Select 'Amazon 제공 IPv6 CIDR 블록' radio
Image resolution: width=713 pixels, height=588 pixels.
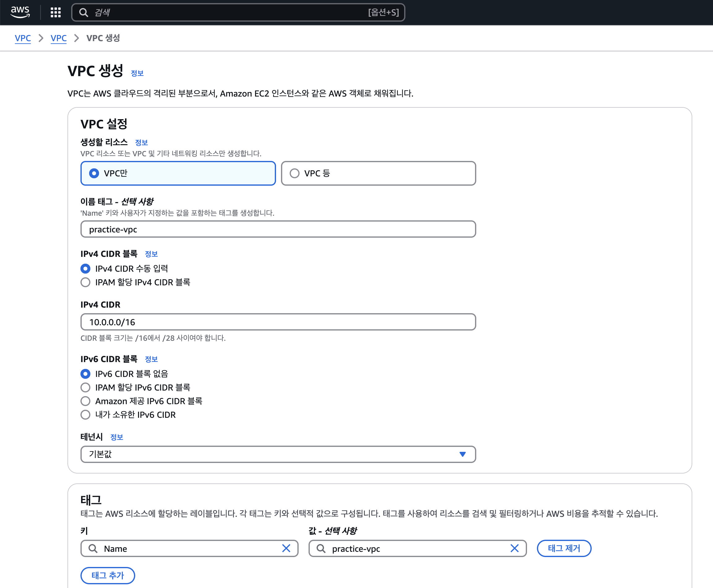click(86, 401)
